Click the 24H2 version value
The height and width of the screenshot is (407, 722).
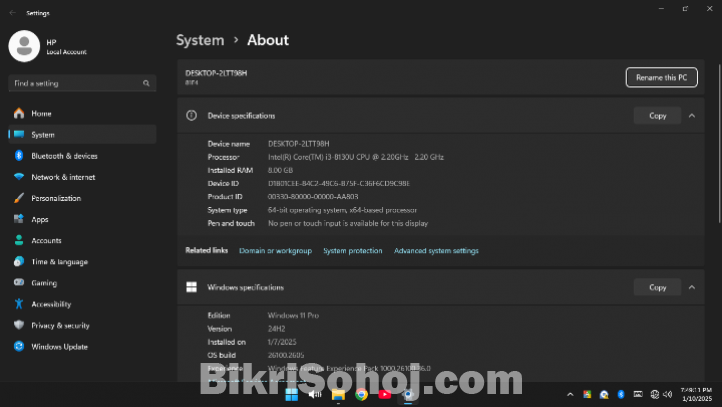pyautogui.click(x=276, y=329)
